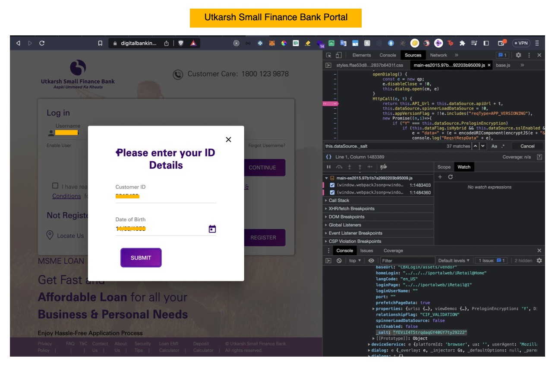
Task: Show the Sources navigator pane icon
Action: [x=328, y=65]
